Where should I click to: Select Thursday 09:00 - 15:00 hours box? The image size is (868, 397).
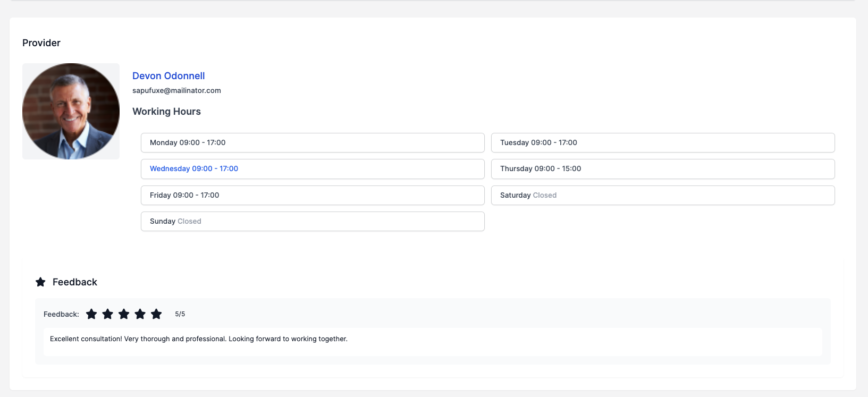tap(663, 169)
